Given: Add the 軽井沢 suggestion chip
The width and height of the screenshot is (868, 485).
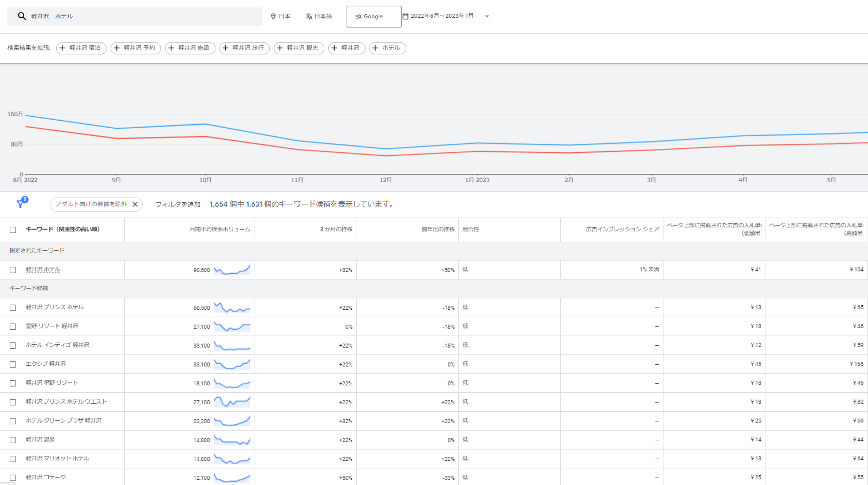Looking at the screenshot, I should (347, 48).
